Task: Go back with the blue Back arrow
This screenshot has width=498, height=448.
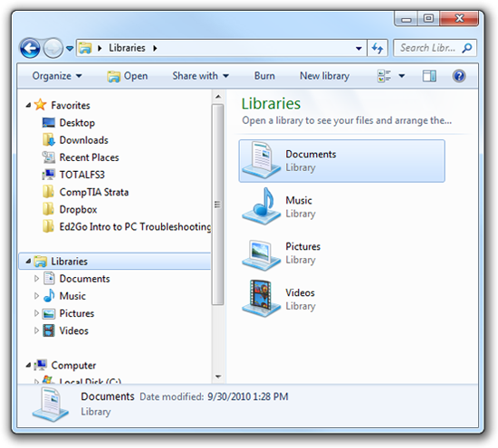Action: pyautogui.click(x=30, y=48)
